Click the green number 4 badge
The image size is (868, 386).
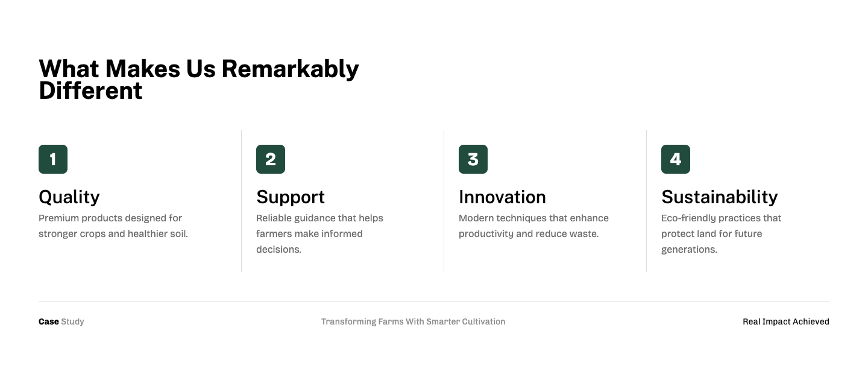pos(676,159)
